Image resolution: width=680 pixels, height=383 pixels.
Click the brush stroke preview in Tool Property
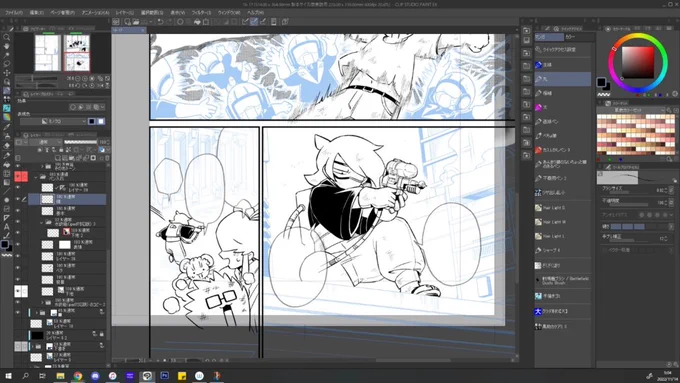(x=636, y=177)
